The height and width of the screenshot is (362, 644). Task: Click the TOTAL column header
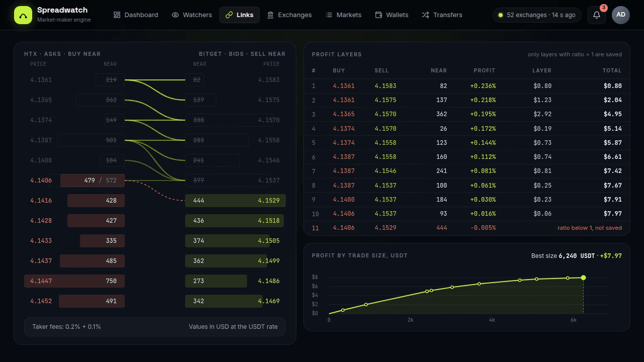612,70
